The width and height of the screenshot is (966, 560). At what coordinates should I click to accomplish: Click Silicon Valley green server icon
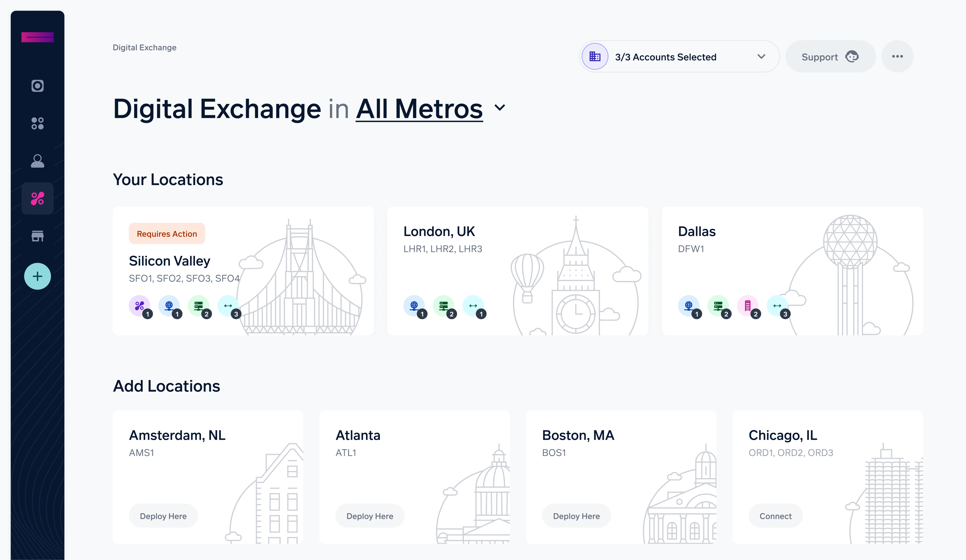(198, 306)
